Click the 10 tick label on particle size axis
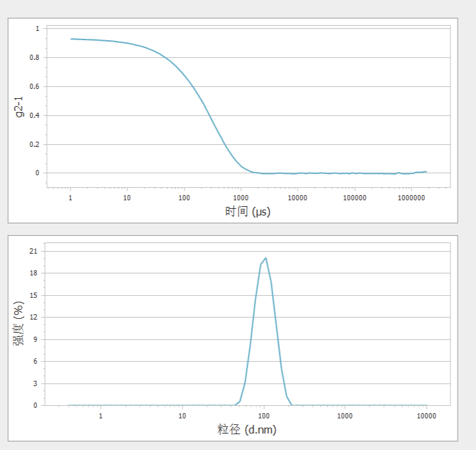This screenshot has width=476, height=450. coord(182,416)
